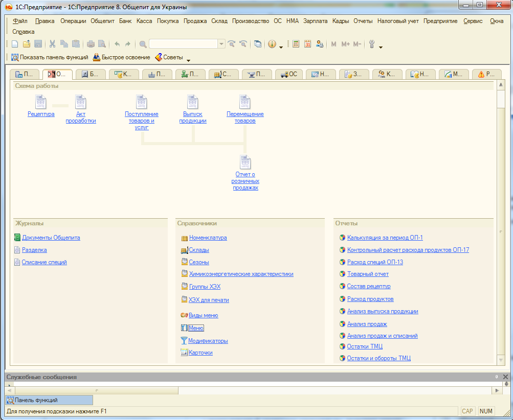Expand the dropdown arrow after Советы

point(188,60)
